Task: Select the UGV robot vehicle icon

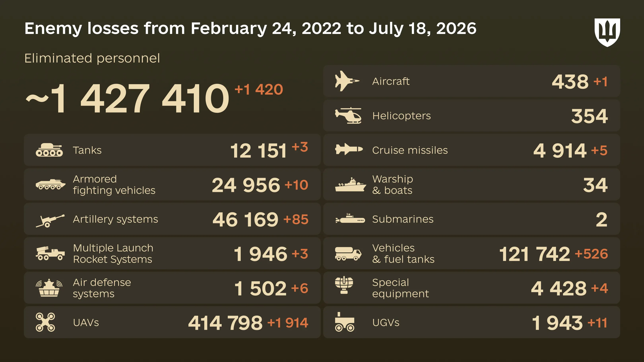Action: pos(344,322)
